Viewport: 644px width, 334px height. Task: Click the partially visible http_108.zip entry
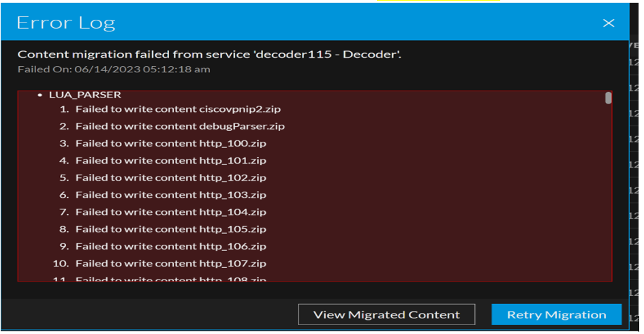tap(170, 279)
